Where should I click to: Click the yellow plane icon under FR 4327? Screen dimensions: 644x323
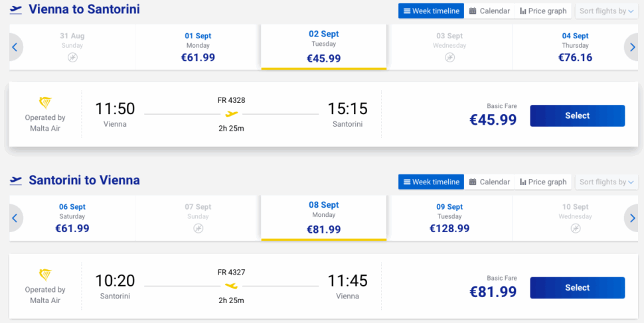point(232,286)
